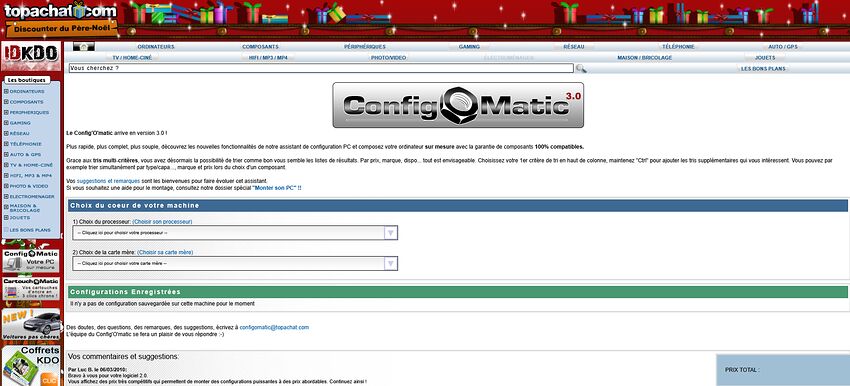Open 'suggestions et remarques' link
850x386 pixels.
[108, 181]
